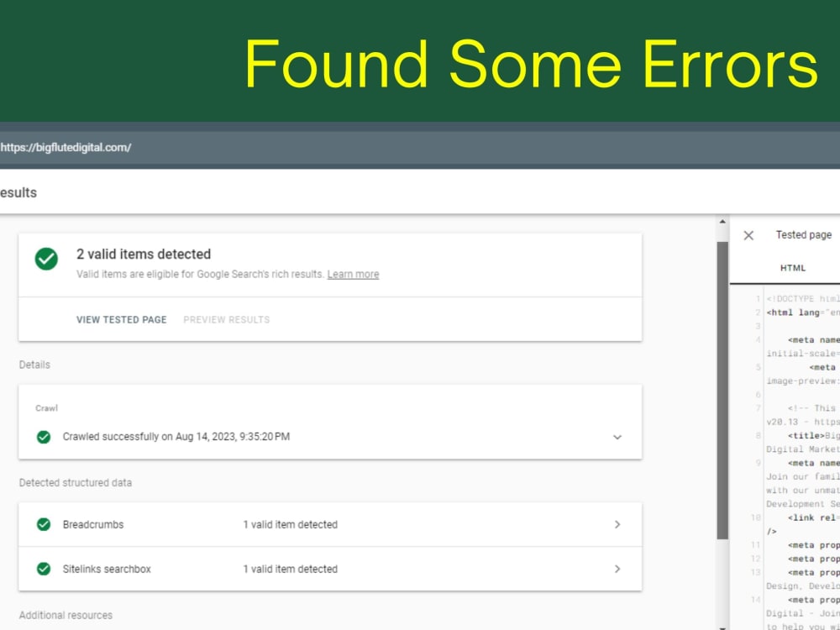Screen dimensions: 840x630
Task: Click the Breadcrumbs label
Action: [x=93, y=524]
